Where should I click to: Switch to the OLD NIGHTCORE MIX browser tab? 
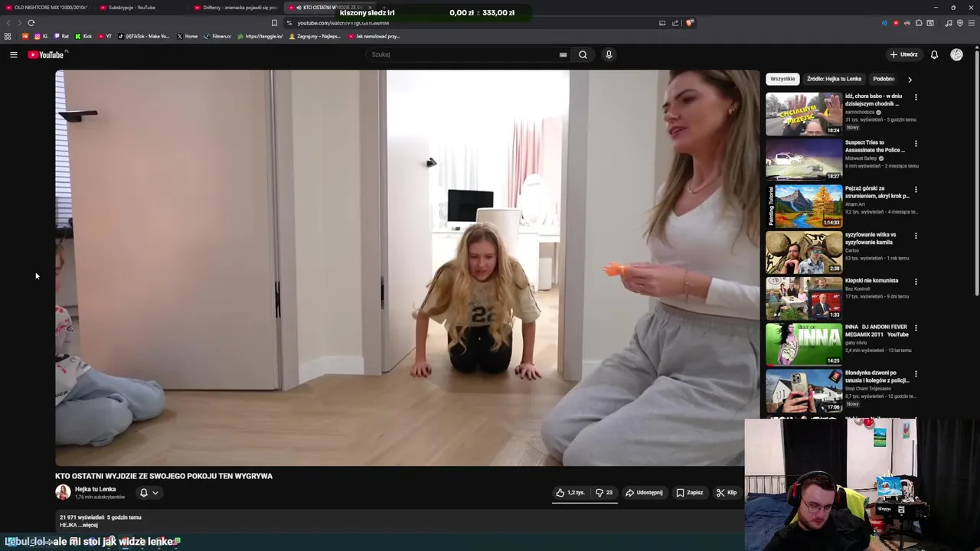pos(47,7)
